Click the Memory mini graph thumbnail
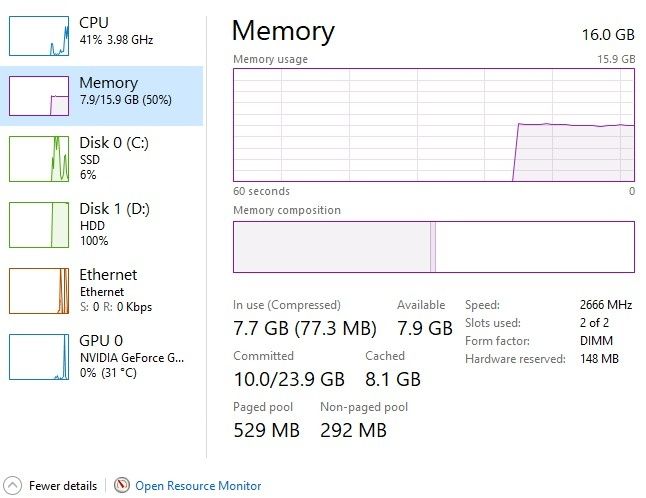Image resolution: width=646 pixels, height=498 pixels. 39,96
